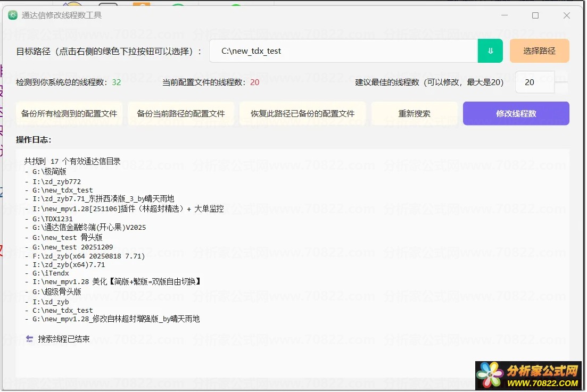This screenshot has width=587, height=392.
Task: Minimize the 通达信修改线程数工具 window
Action: [503, 15]
